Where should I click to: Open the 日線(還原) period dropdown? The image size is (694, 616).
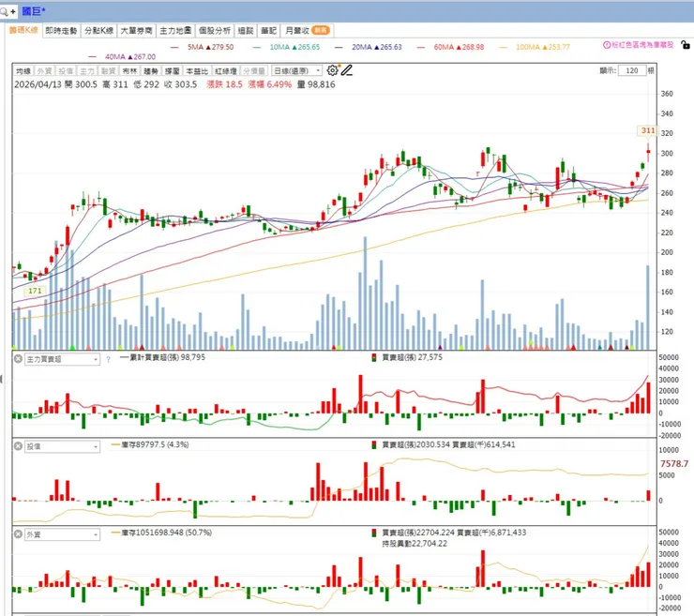click(x=297, y=71)
